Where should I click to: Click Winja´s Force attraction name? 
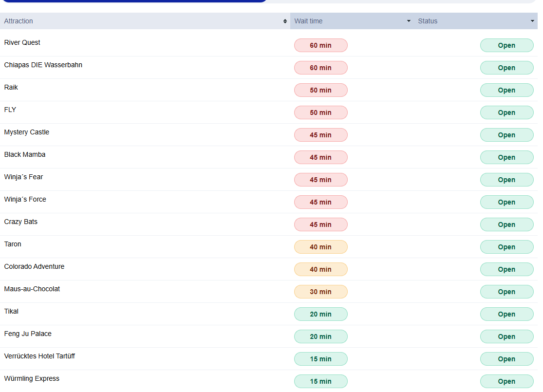pyautogui.click(x=25, y=199)
